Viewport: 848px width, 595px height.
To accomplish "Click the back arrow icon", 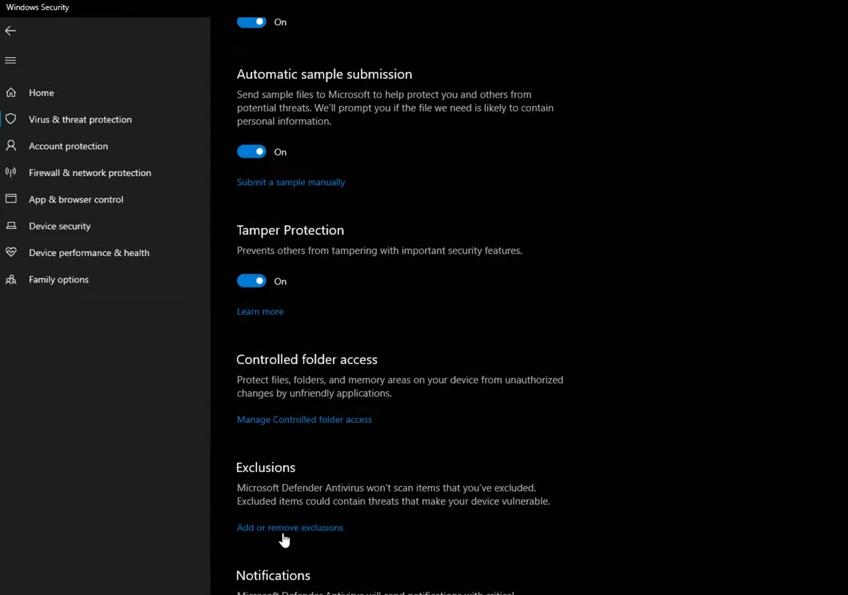I will click(11, 31).
